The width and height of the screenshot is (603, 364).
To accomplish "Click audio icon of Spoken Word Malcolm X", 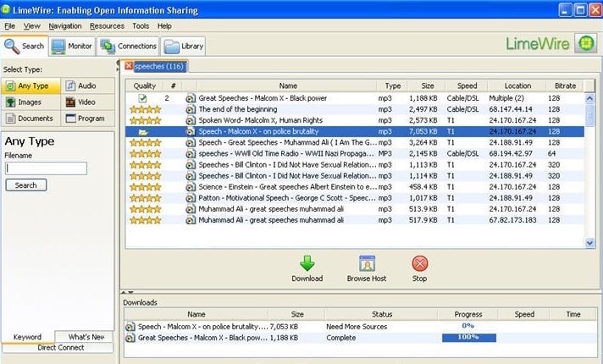I will pyautogui.click(x=191, y=121).
